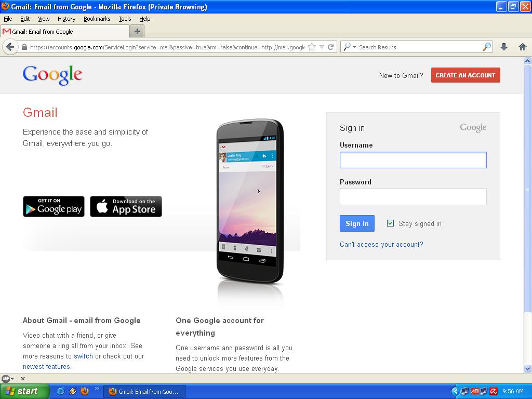Screen dimensions: 532x399
Task: Open the downloads arrow icon
Action: (503, 47)
